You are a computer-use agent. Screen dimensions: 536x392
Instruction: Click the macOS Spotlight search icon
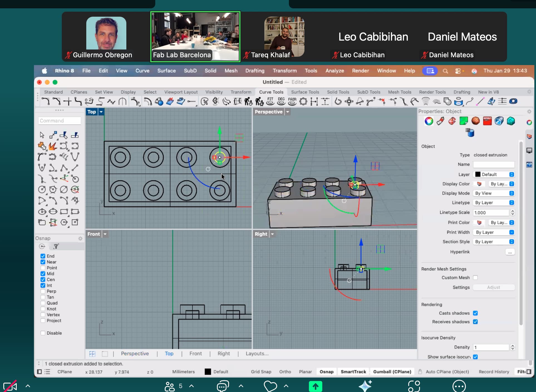[445, 71]
